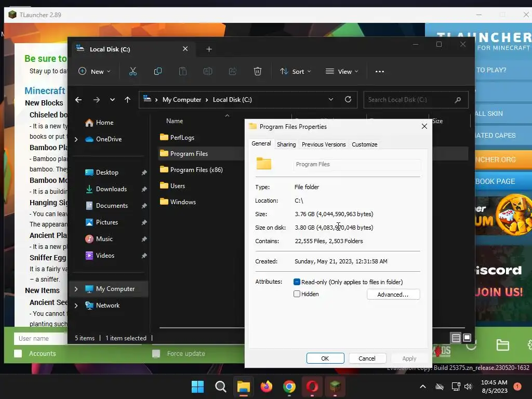Expand the Network tree node
This screenshot has width=532, height=399.
pyautogui.click(x=76, y=305)
